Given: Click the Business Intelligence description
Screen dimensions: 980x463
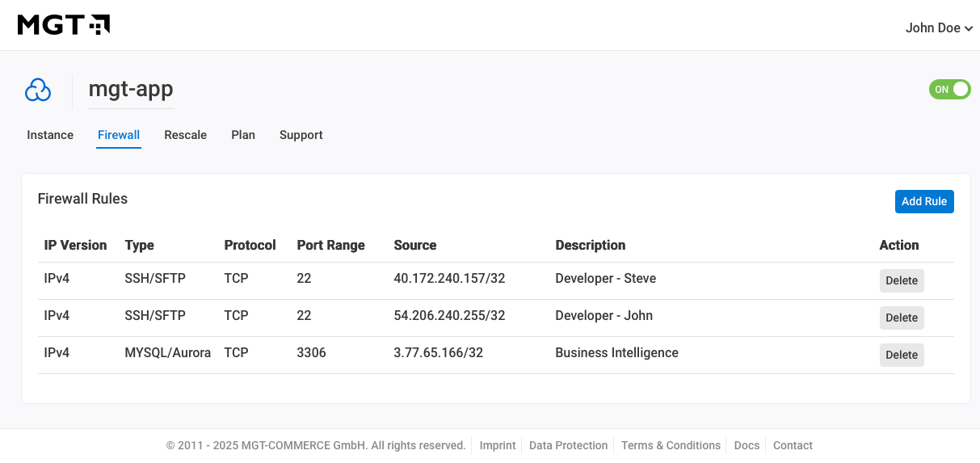Looking at the screenshot, I should [x=616, y=353].
